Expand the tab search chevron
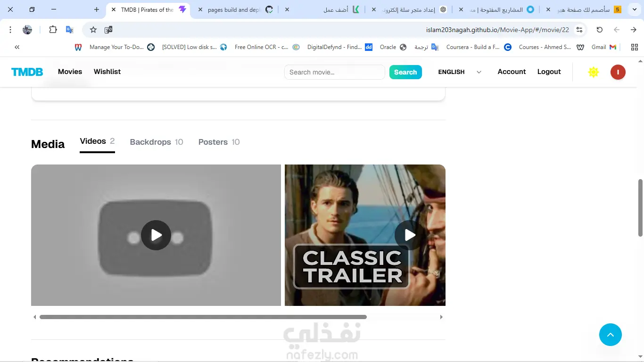The height and width of the screenshot is (362, 644). pyautogui.click(x=635, y=9)
